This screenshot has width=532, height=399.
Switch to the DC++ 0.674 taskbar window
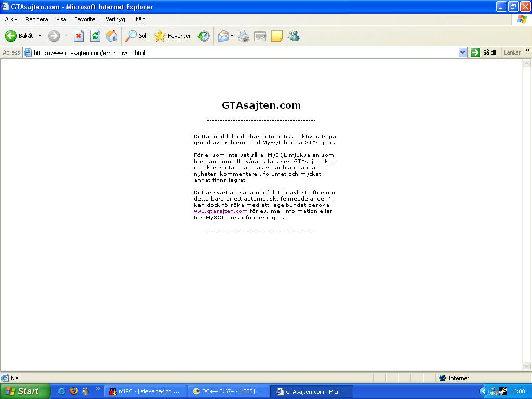pos(229,392)
